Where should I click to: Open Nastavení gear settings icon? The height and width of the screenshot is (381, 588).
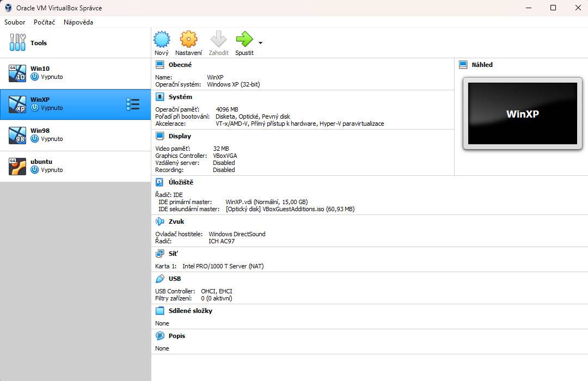[188, 39]
